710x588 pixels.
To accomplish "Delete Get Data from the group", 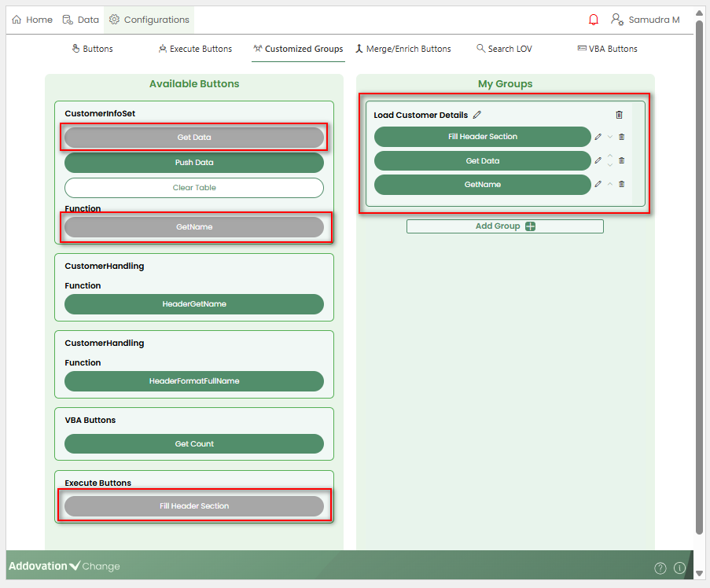I will pos(622,161).
